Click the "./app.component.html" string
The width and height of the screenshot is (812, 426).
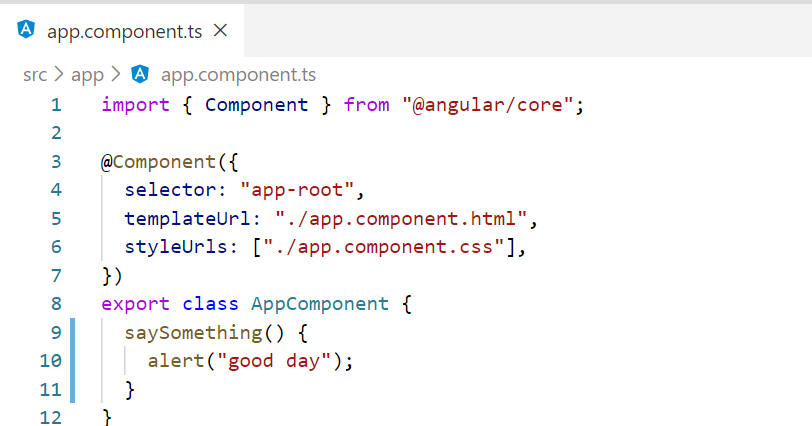pyautogui.click(x=401, y=218)
